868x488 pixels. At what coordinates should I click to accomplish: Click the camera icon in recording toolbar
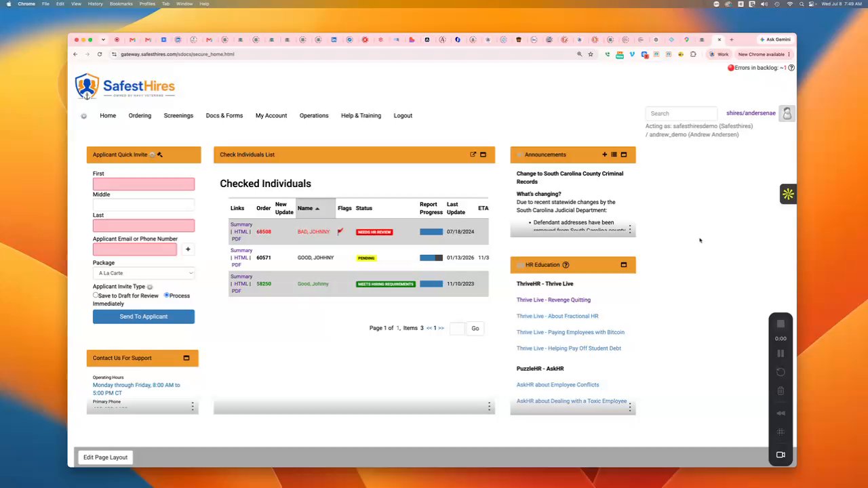[x=781, y=455]
